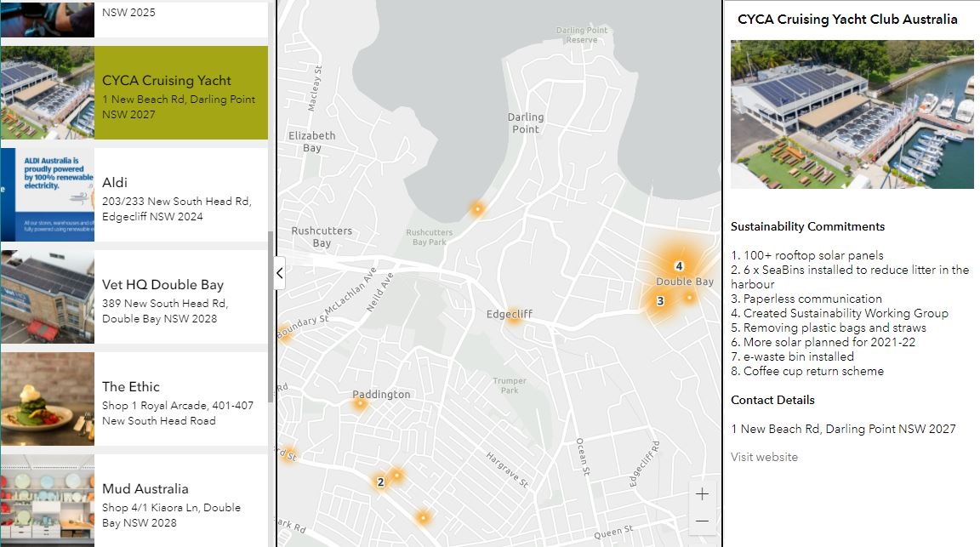980x547 pixels.
Task: Select the map point above Queen St
Action: [x=423, y=517]
